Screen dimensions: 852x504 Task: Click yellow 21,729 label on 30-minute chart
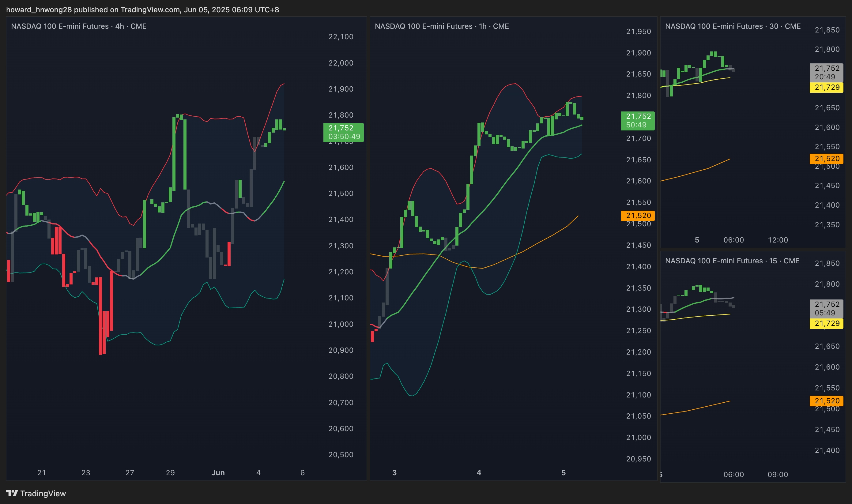(826, 87)
